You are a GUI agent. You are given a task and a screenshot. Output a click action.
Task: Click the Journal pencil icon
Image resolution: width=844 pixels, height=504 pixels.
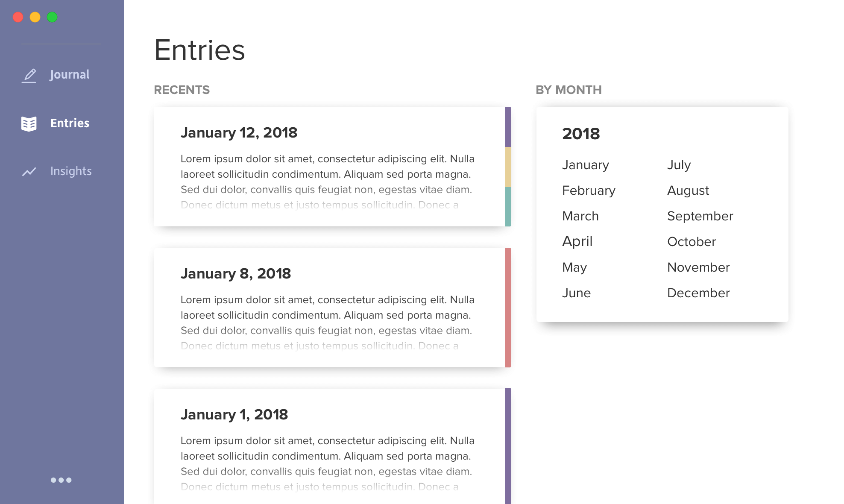point(29,76)
